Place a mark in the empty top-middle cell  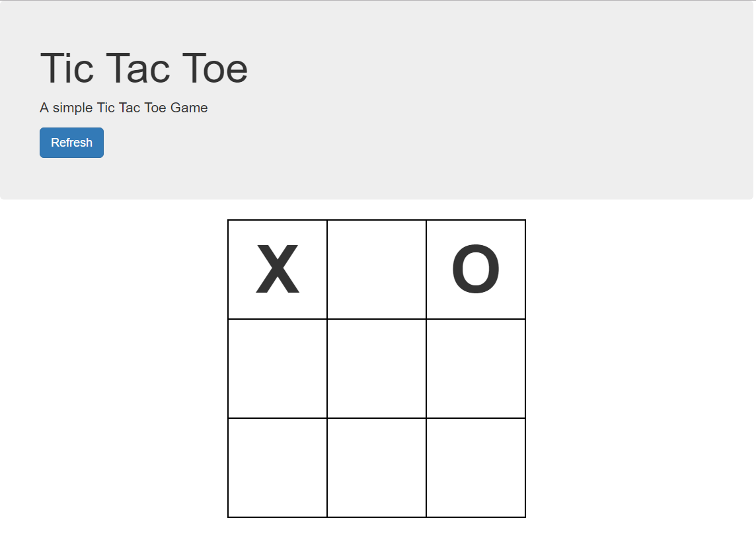(377, 270)
